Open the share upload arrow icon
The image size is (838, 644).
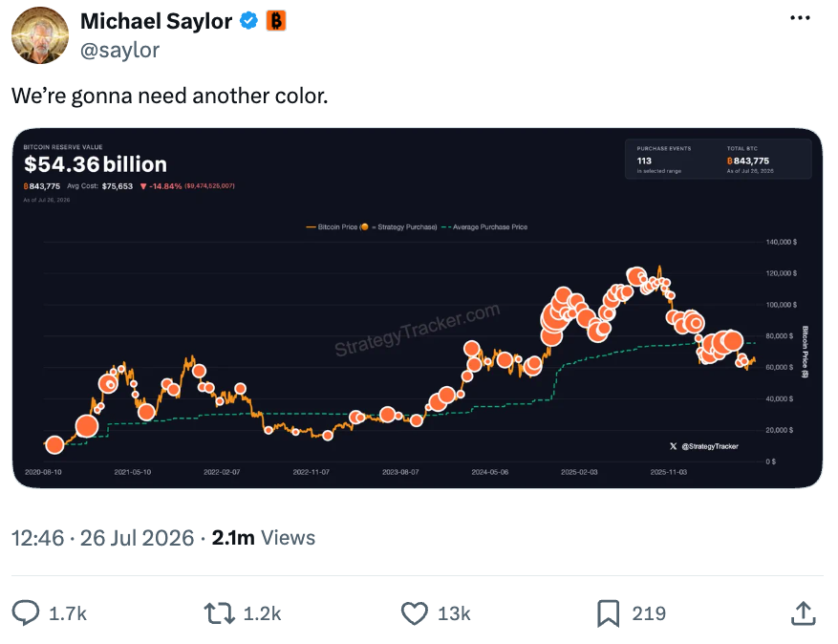pyautogui.click(x=804, y=613)
